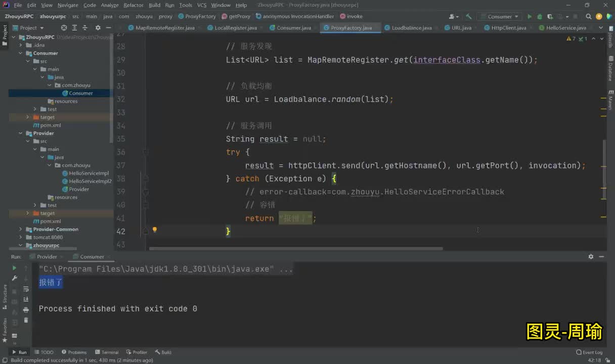Open run configuration wrench icon in Run panel

(x=14, y=278)
